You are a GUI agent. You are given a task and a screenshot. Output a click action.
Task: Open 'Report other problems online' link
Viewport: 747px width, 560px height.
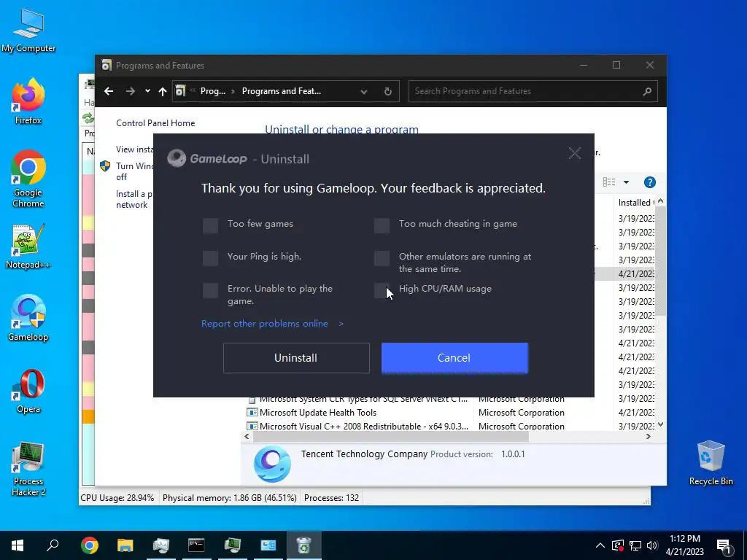point(272,324)
